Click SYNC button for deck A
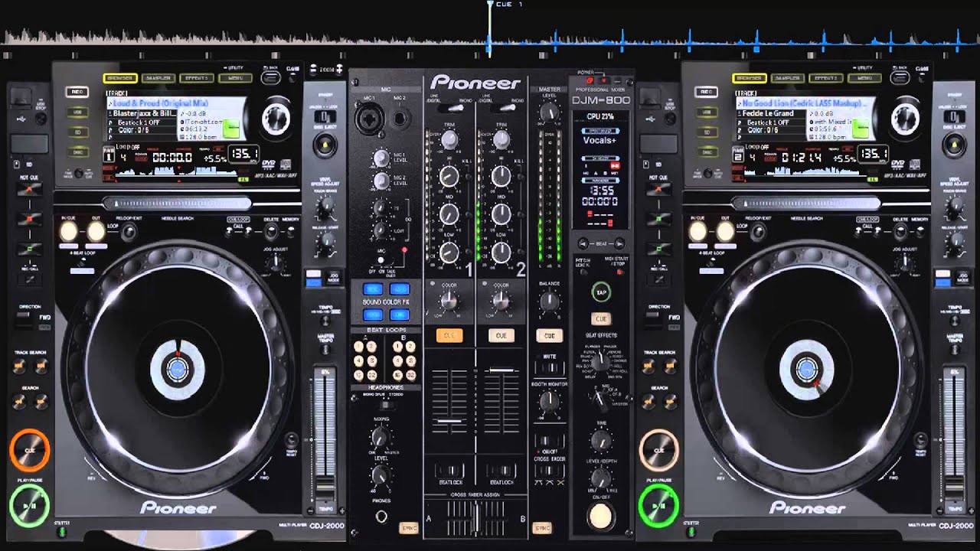 click(408, 528)
